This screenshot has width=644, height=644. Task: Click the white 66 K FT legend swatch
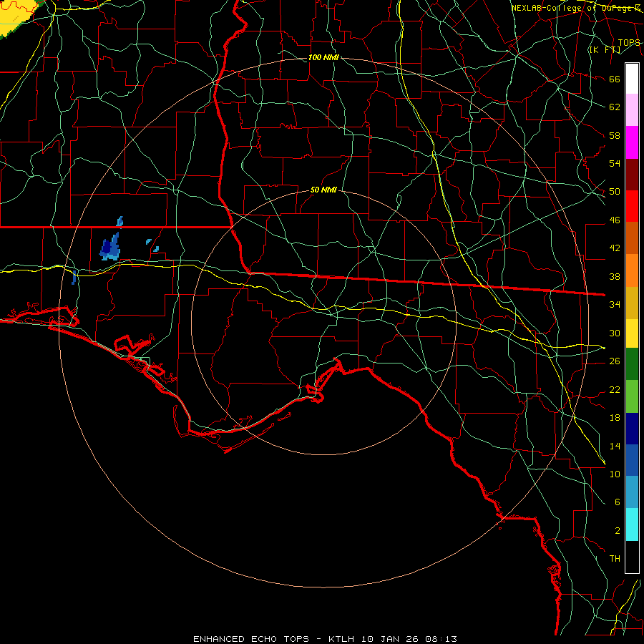pyautogui.click(x=632, y=79)
